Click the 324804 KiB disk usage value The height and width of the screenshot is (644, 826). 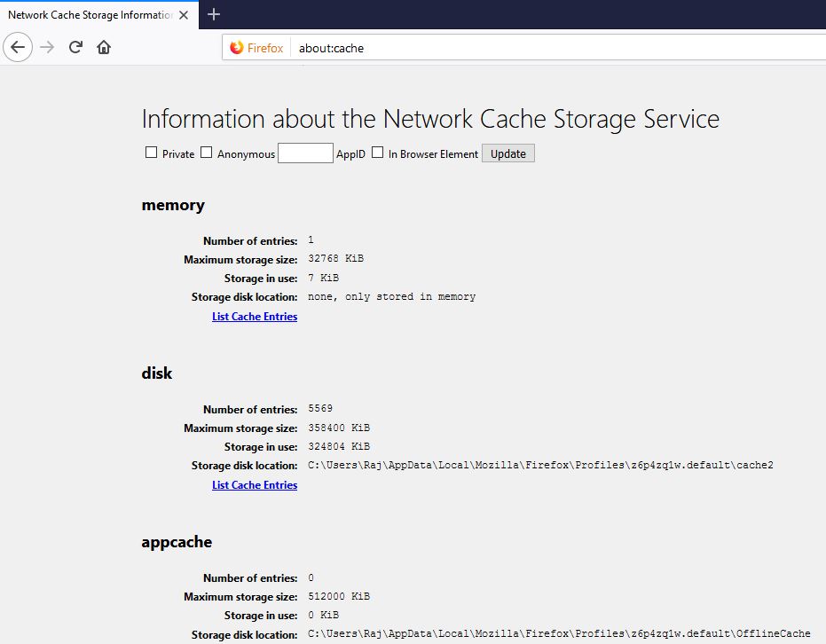tap(339, 446)
